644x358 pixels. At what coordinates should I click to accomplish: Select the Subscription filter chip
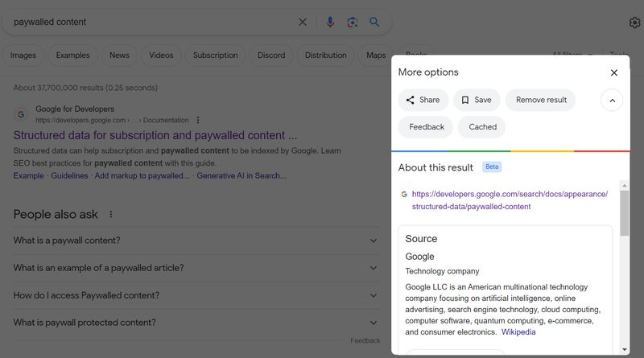215,55
